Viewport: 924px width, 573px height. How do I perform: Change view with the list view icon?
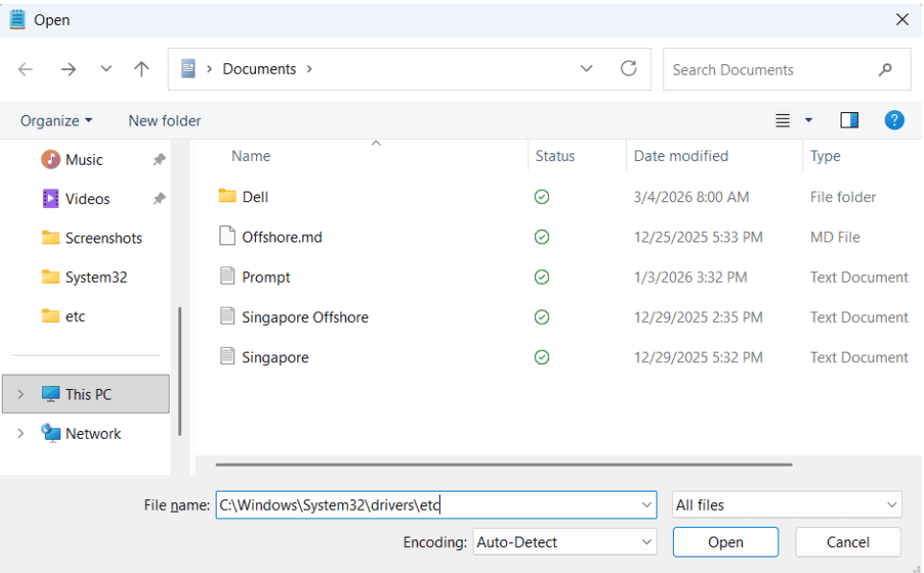click(782, 121)
